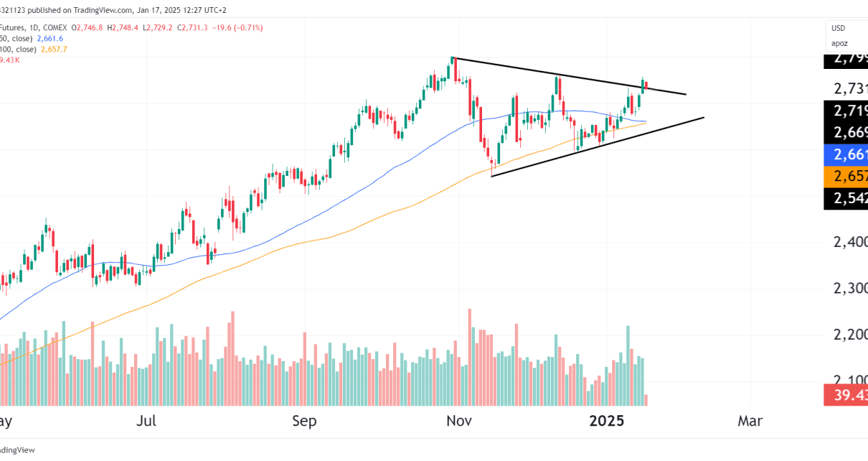Click the 2,300 level on the price scale

(850, 289)
